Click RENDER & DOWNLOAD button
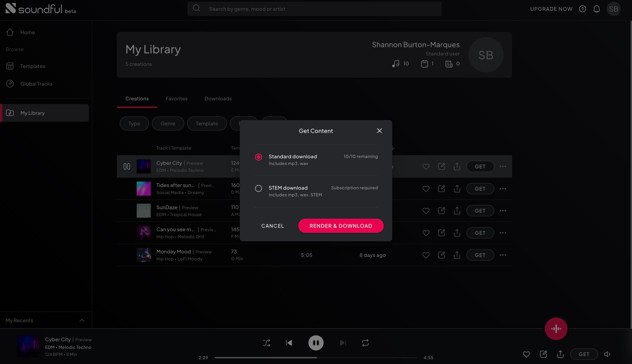Viewport: 632px width, 364px height. click(x=341, y=226)
